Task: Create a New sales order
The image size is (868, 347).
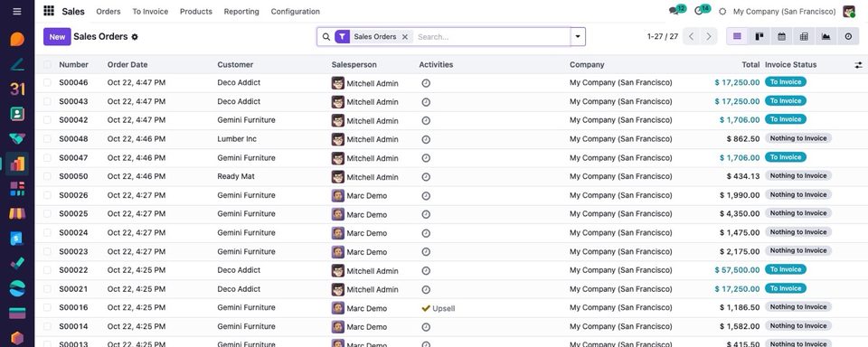Action: tap(57, 36)
